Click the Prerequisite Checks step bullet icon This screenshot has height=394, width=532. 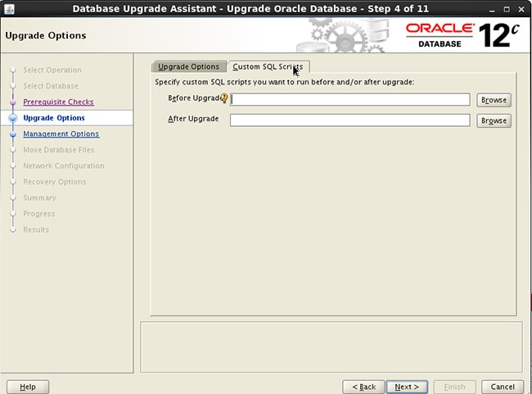[13, 102]
